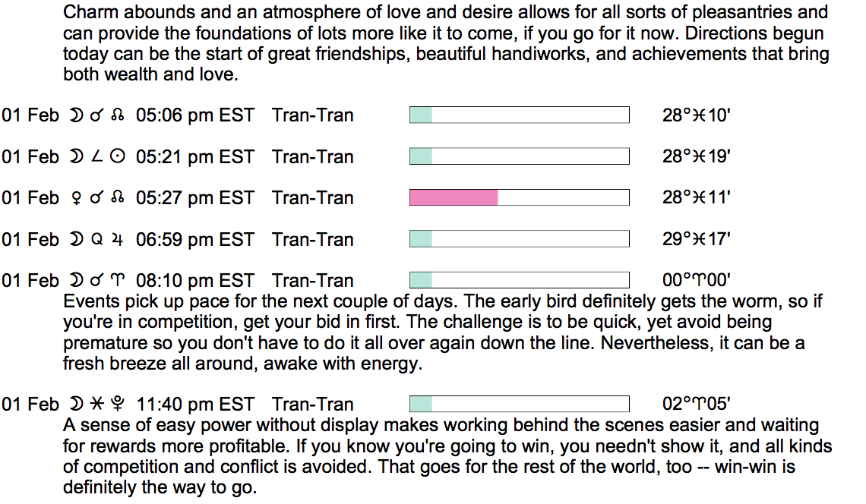Click the Jupiter glyph in the 06:59 pm row

click(118, 240)
